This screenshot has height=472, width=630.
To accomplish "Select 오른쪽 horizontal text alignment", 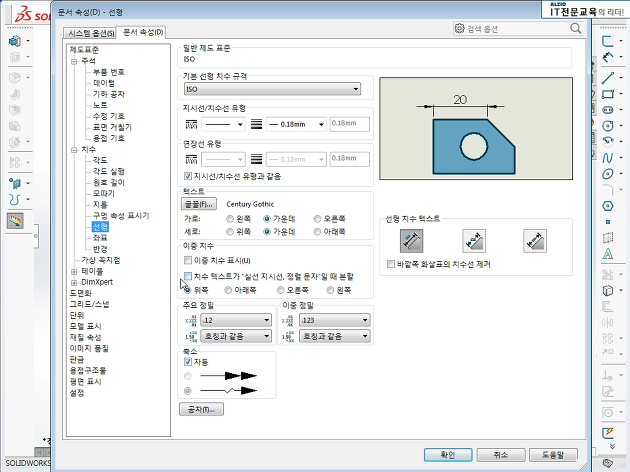I will click(x=317, y=219).
